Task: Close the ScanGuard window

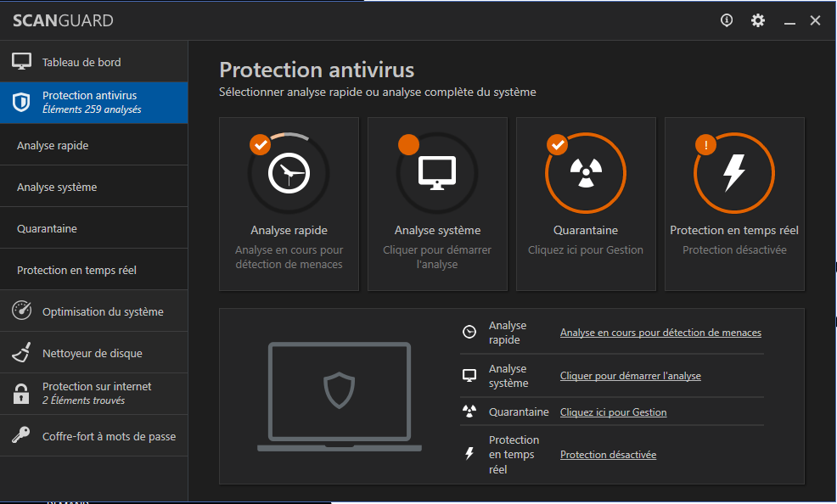Action: tap(815, 20)
